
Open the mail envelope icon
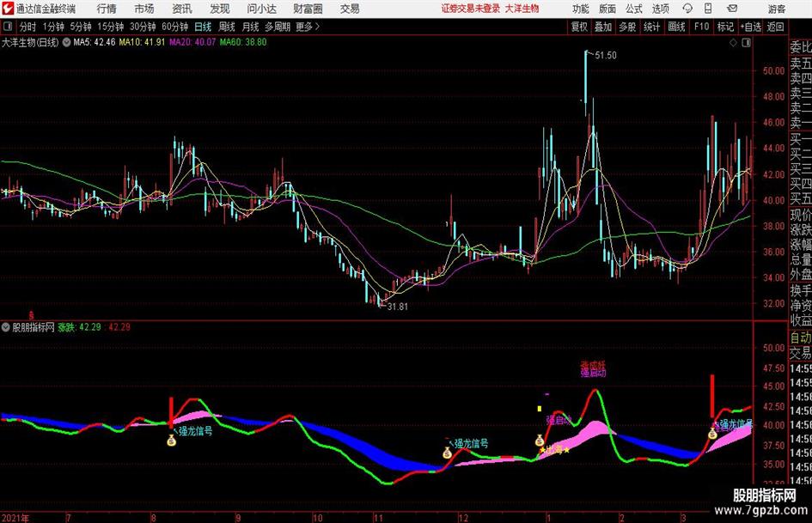pyautogui.click(x=732, y=9)
